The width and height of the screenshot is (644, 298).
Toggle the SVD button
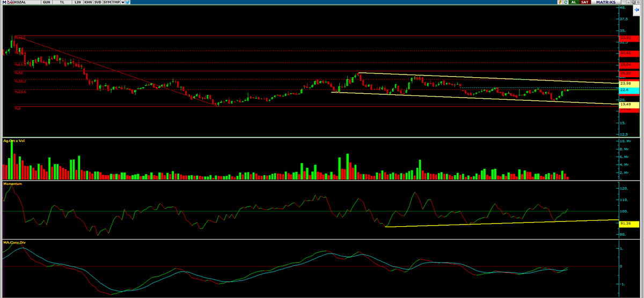(98, 3)
